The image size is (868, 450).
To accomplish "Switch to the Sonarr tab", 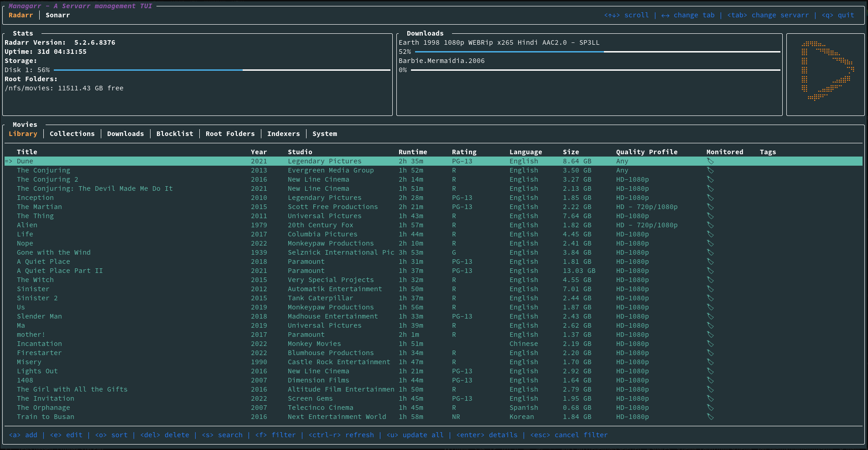I will [x=57, y=15].
